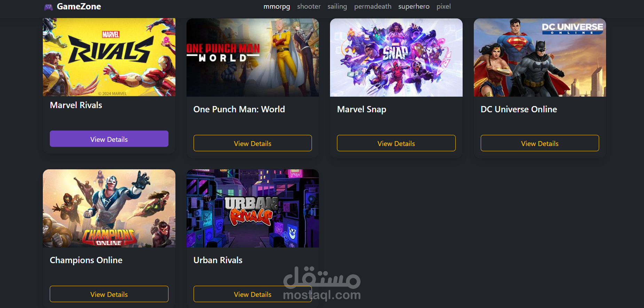View Details for Marvel Snap
Screen dimensions: 644x308
396,143
